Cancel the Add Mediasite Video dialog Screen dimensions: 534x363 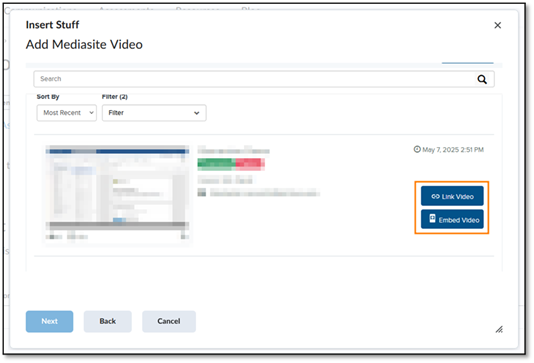coord(169,321)
